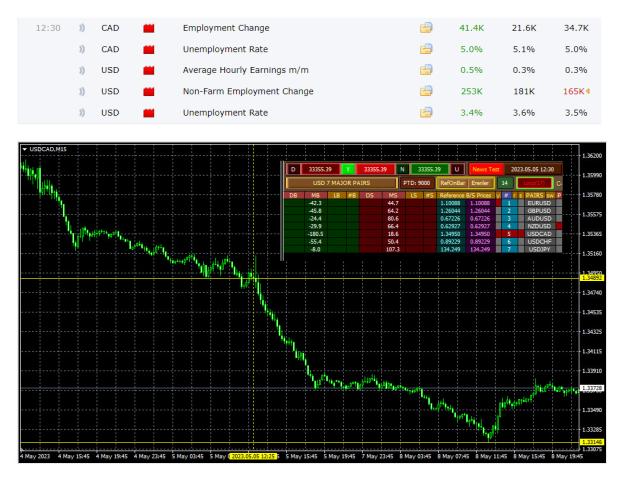Click the red News Test button
The image size is (625, 482).
pyautogui.click(x=485, y=169)
